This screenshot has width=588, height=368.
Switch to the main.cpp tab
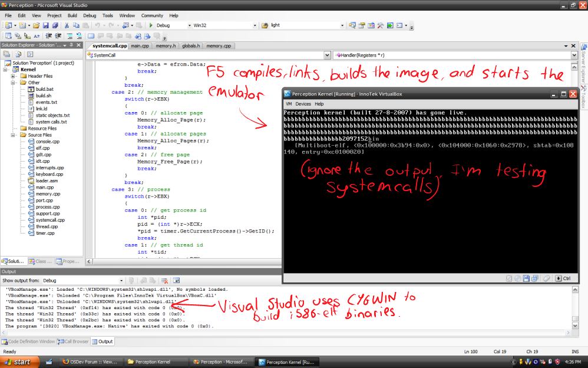click(x=140, y=46)
